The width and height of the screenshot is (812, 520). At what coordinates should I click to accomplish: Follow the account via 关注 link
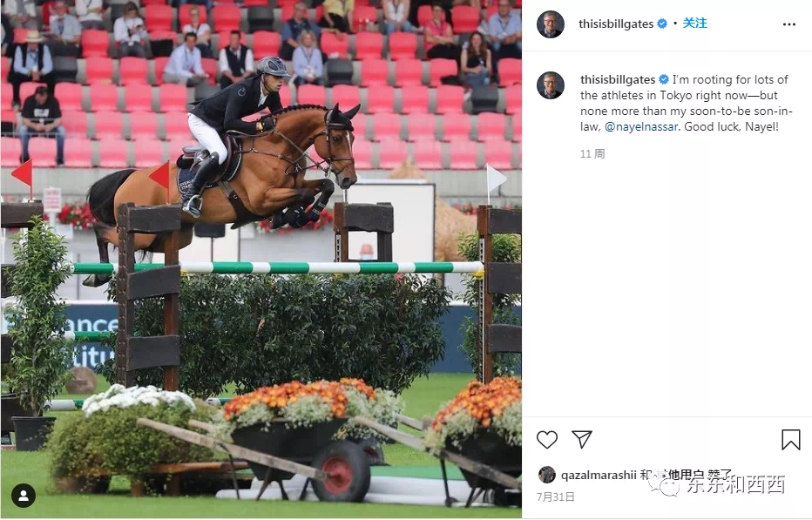point(695,24)
